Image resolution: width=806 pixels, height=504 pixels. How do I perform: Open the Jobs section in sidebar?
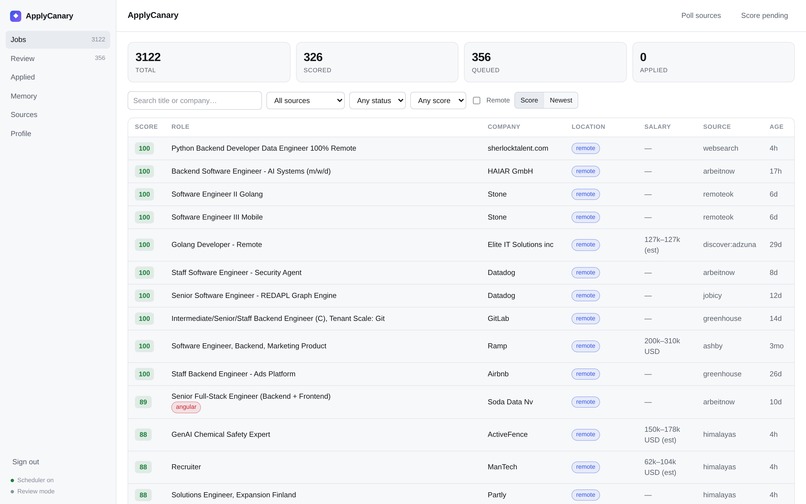pos(58,40)
